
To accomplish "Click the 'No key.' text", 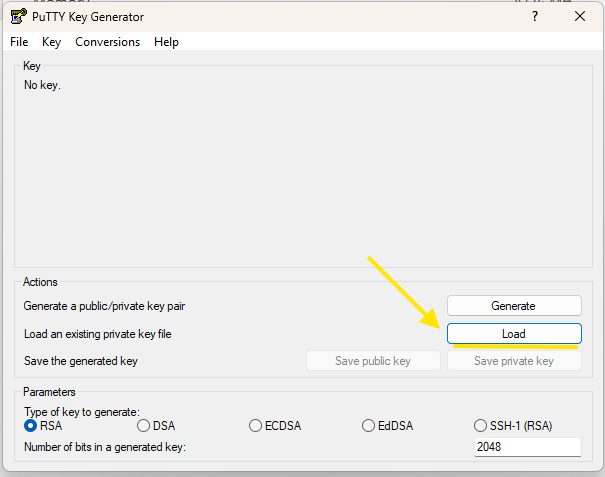I will [x=42, y=85].
